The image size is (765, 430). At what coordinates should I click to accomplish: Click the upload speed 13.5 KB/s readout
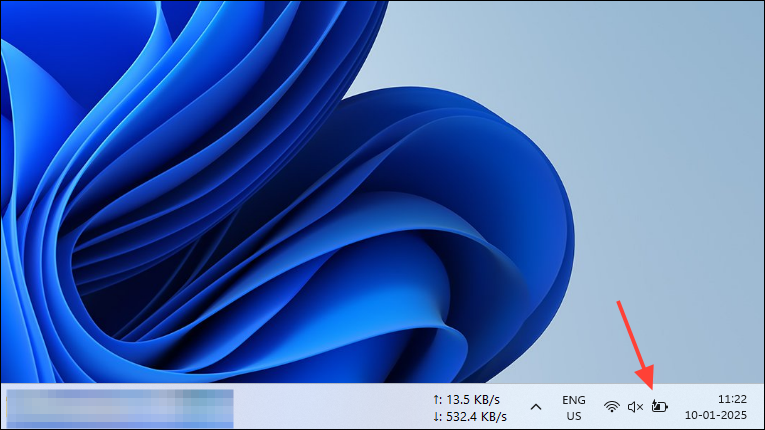pyautogui.click(x=466, y=400)
